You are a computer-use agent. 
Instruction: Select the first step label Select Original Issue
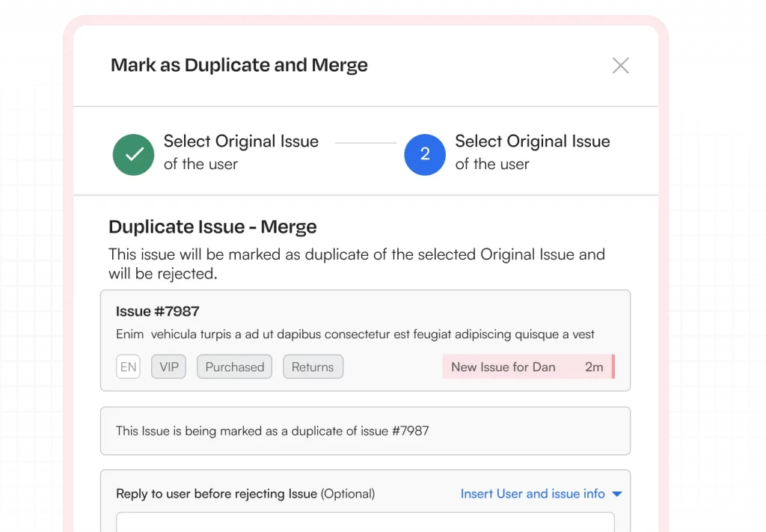tap(241, 141)
